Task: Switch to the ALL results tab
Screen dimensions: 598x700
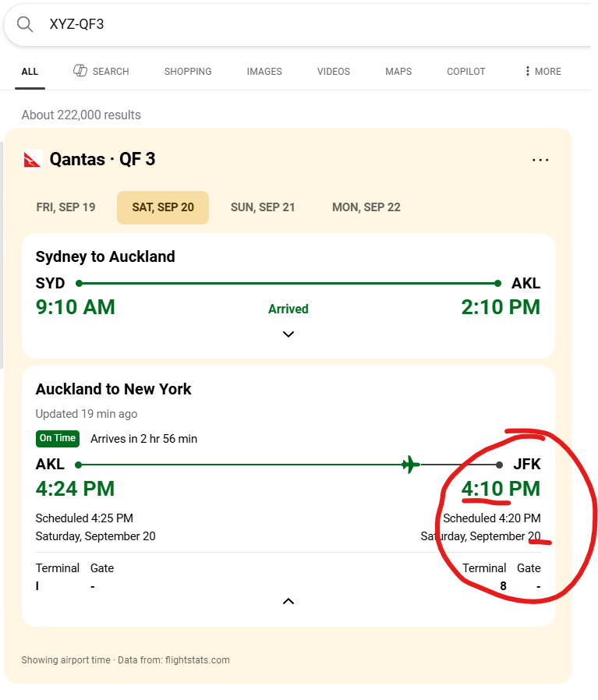Action: coord(30,72)
